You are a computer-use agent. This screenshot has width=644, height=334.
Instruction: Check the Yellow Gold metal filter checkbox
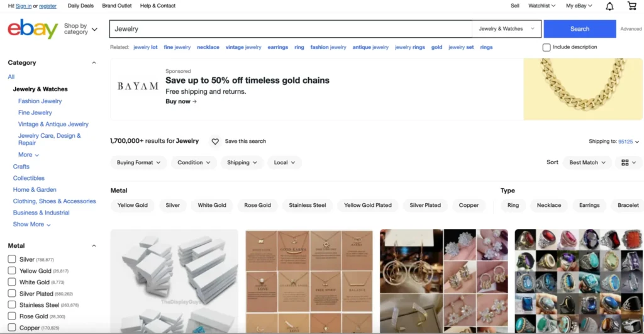[12, 270]
